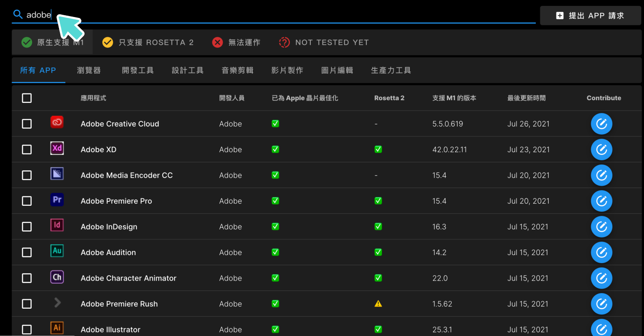The height and width of the screenshot is (336, 644).
Task: Switch to the 開發工具 tab
Action: coord(138,70)
